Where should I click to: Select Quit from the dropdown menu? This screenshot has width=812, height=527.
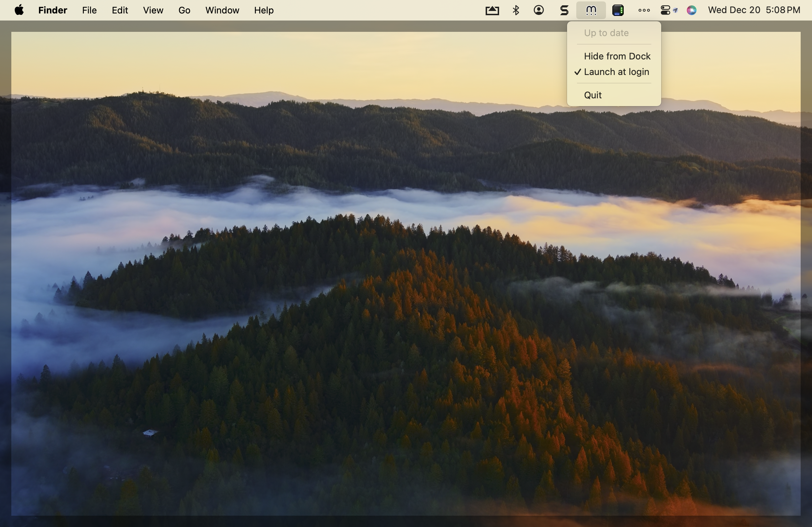[x=593, y=95]
